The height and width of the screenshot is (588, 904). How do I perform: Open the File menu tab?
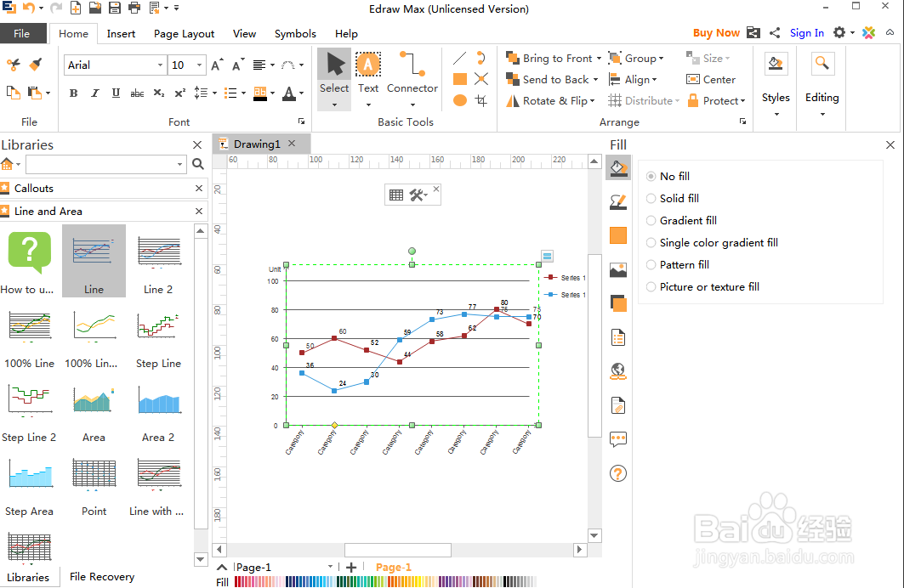click(x=22, y=33)
